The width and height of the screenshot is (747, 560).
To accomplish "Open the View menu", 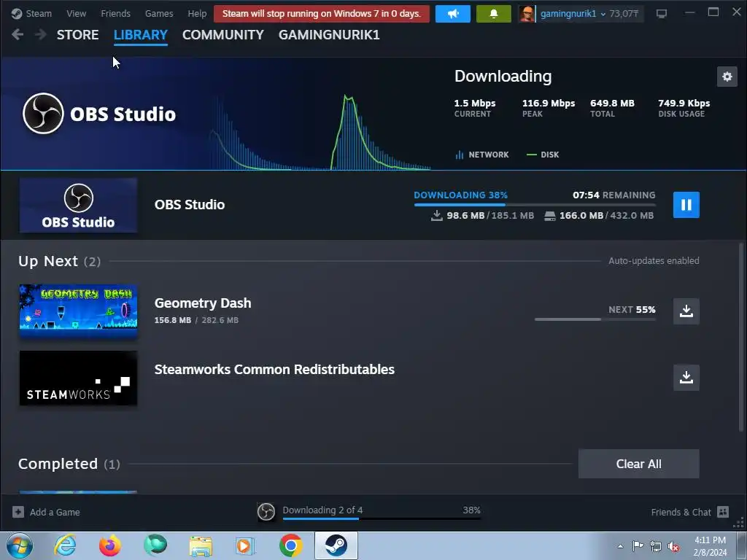I will (x=76, y=13).
